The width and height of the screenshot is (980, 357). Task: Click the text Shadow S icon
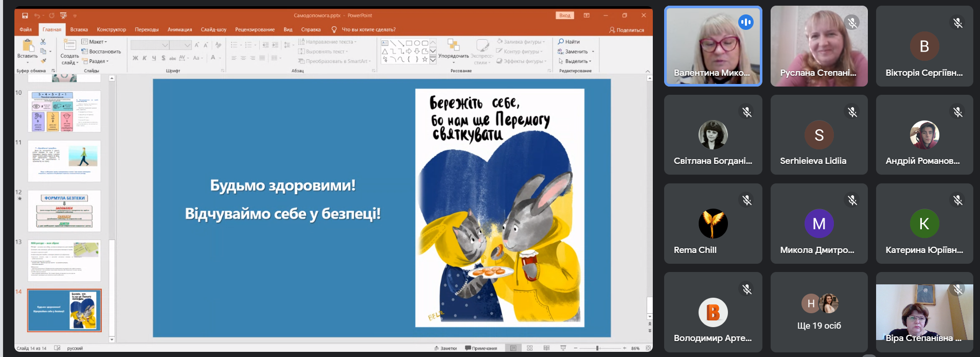(x=163, y=58)
